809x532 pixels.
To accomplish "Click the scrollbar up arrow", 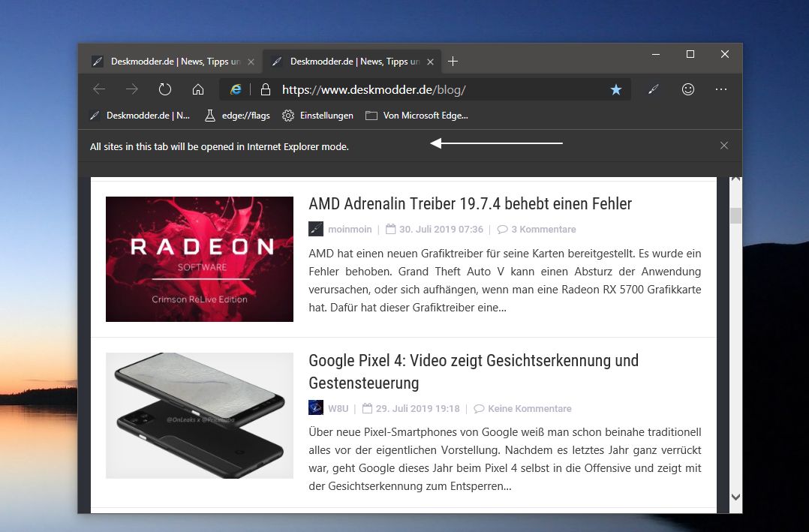I will (x=735, y=179).
